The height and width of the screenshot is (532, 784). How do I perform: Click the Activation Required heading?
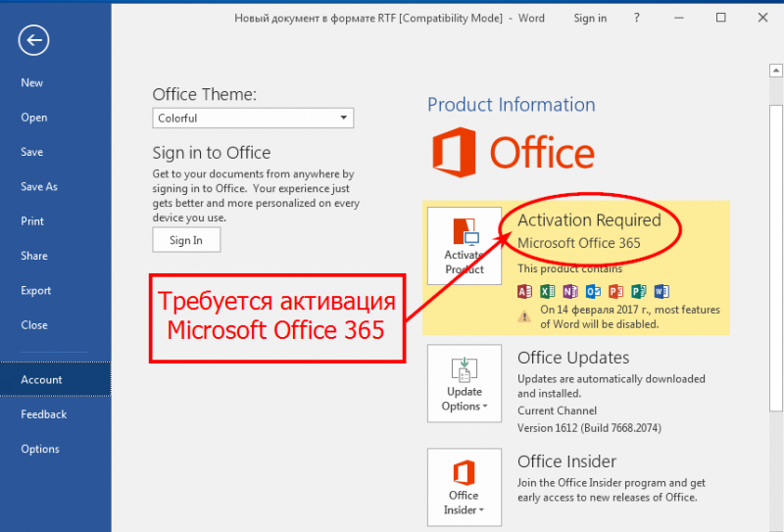pos(589,220)
